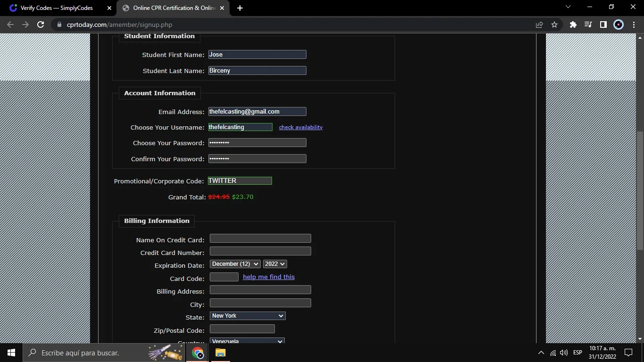Click the Windows taskbar search box

tap(104, 353)
